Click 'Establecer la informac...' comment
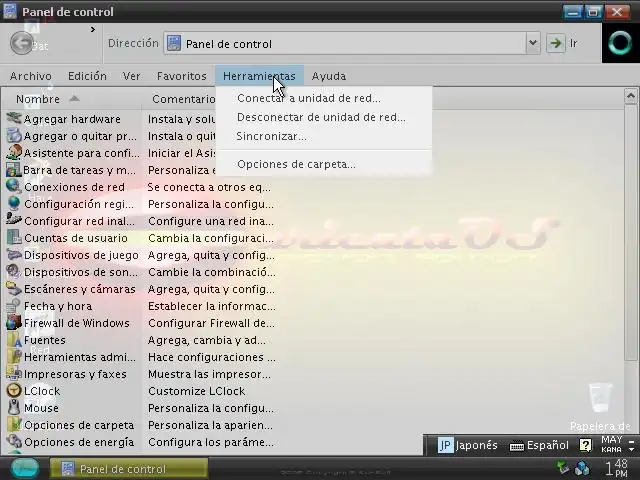This screenshot has height=480, width=640. [212, 306]
